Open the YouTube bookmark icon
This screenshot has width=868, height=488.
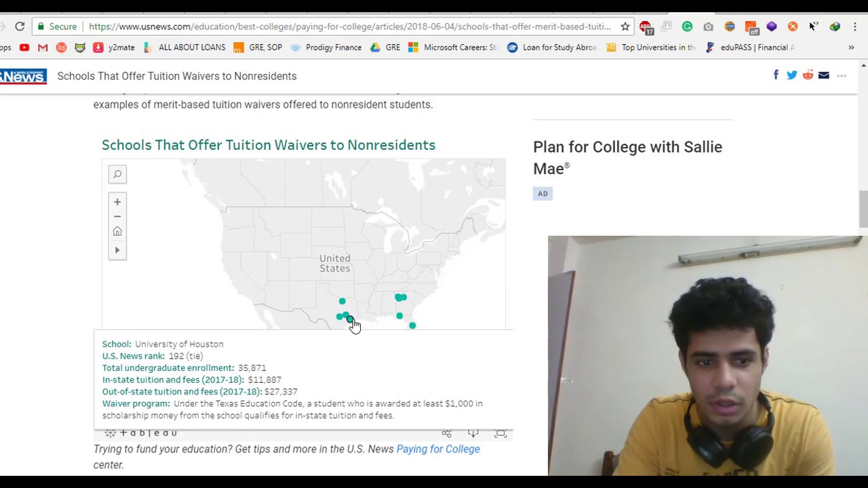24,47
